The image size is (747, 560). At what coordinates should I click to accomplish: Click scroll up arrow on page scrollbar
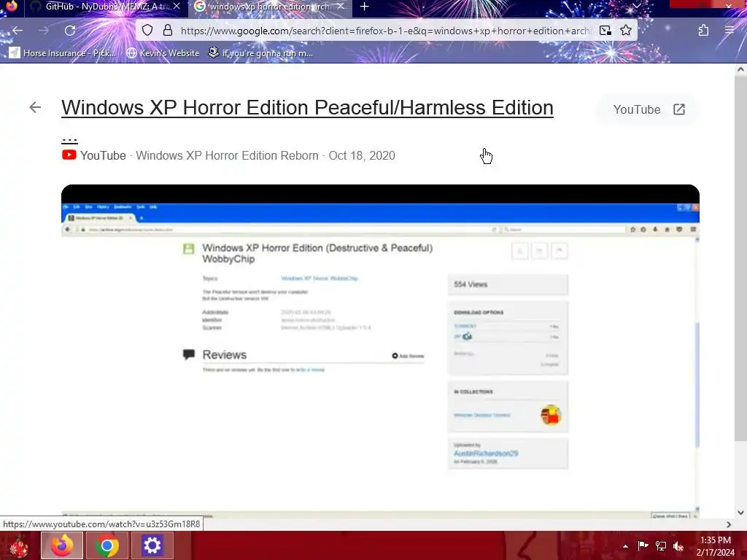(x=740, y=69)
